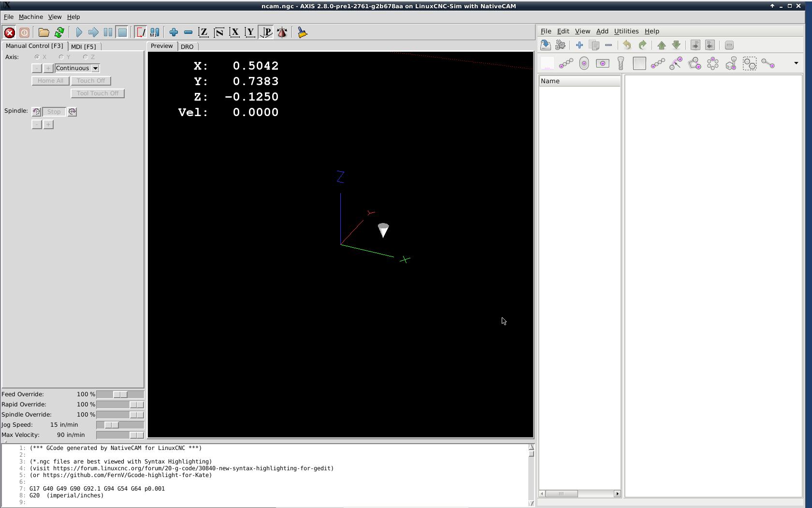Select the X axis radio button
This screenshot has width=812, height=508.
click(37, 57)
